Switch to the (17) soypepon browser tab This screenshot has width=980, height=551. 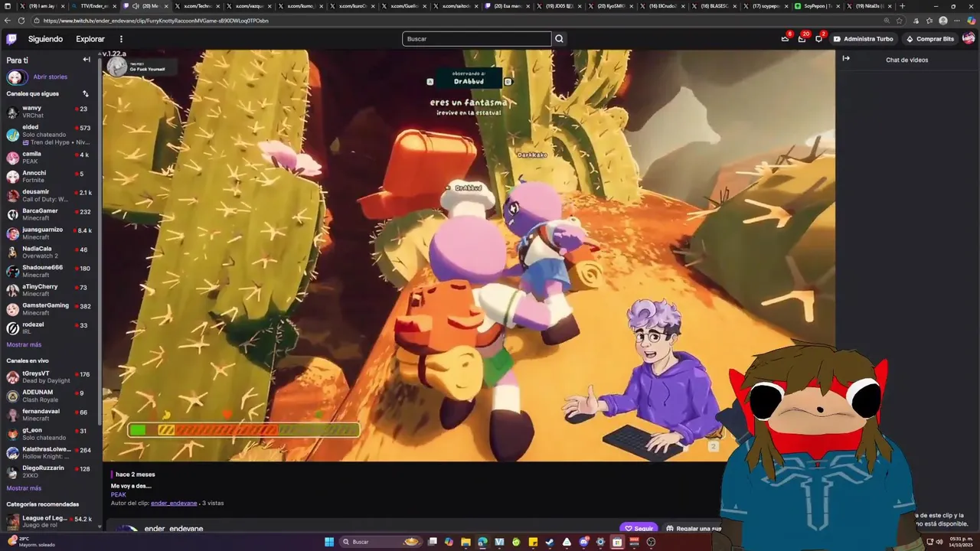tap(765, 5)
